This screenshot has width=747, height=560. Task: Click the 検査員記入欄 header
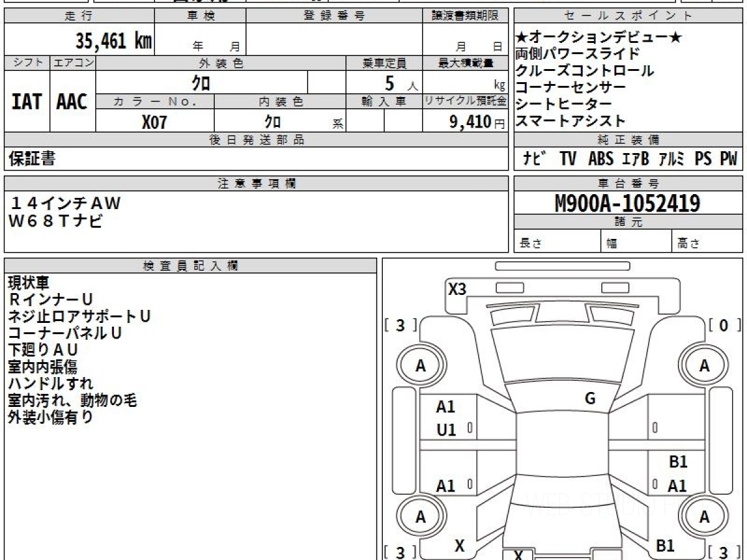click(190, 266)
